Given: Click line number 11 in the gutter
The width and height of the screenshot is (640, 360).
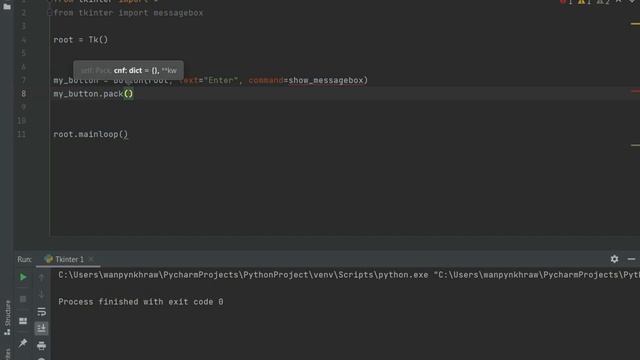Looking at the screenshot, I should click(22, 134).
